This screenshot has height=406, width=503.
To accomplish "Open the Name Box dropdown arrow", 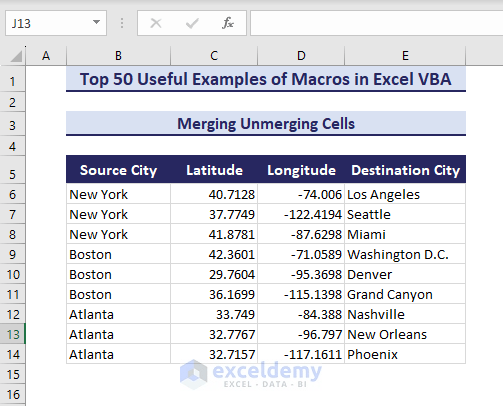I will 96,22.
